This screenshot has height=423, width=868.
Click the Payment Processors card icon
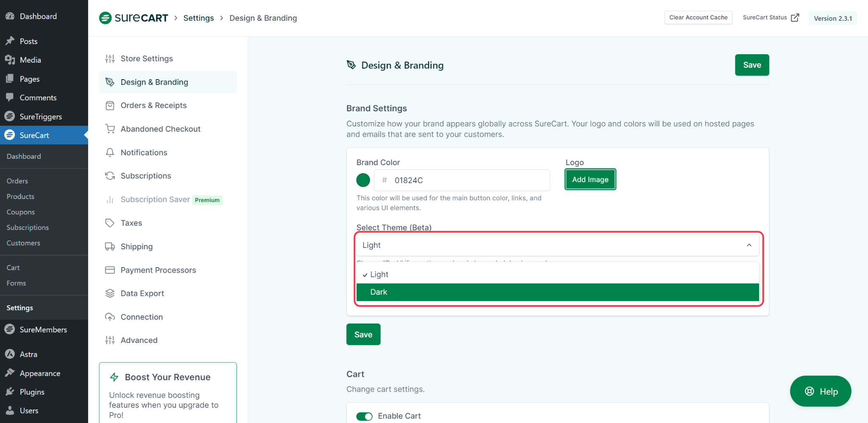(x=110, y=270)
